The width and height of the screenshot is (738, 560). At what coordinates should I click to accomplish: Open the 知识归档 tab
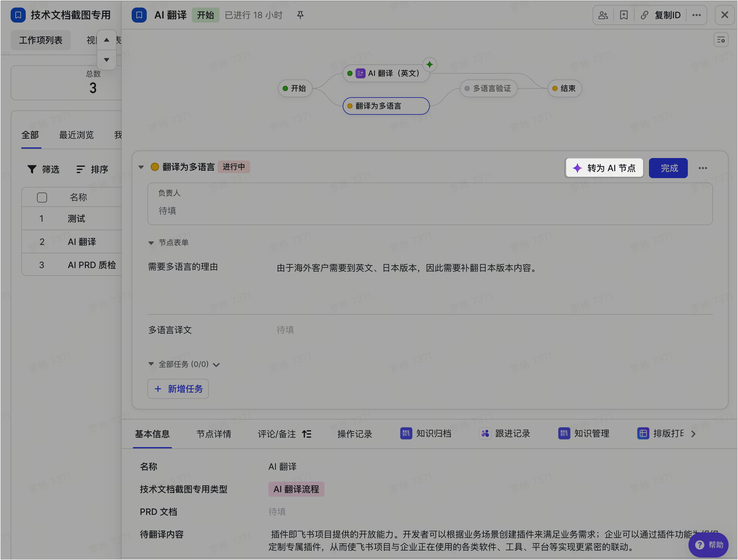[x=426, y=434]
